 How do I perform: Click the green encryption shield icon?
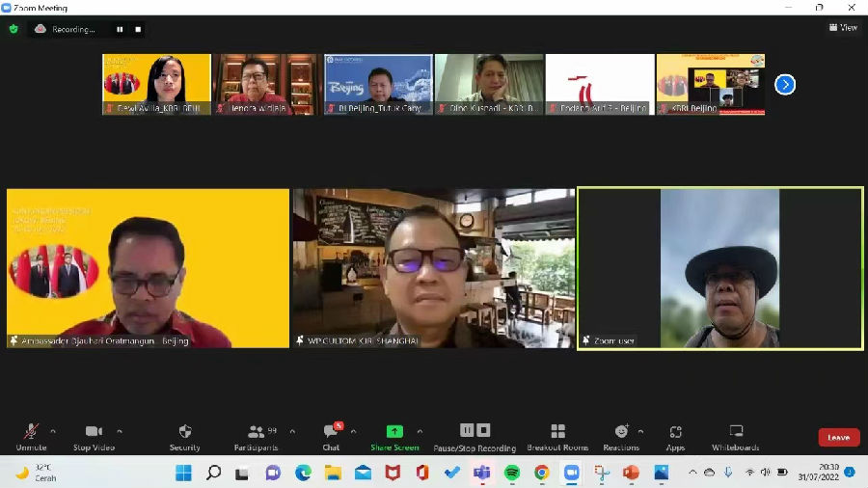[x=14, y=29]
